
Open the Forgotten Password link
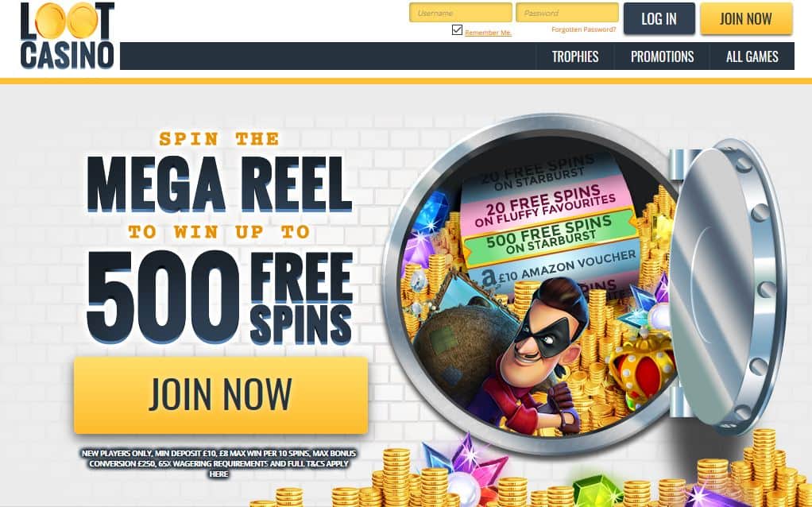tap(584, 29)
